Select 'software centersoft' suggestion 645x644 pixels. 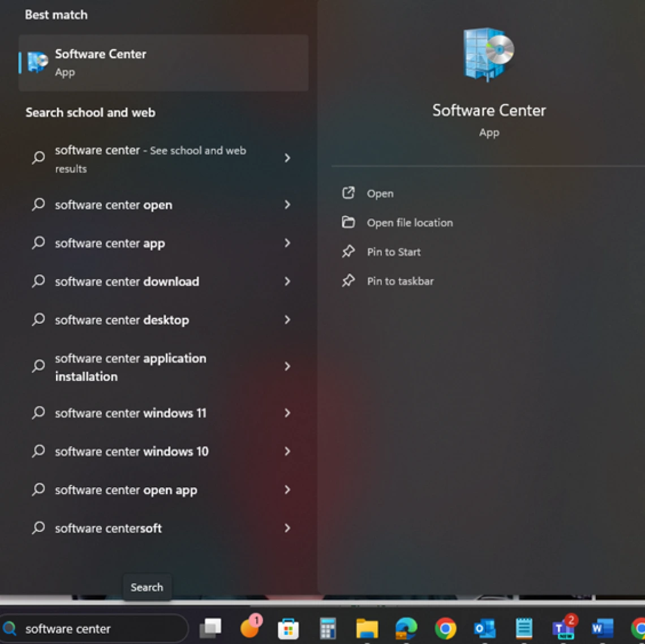pyautogui.click(x=164, y=528)
